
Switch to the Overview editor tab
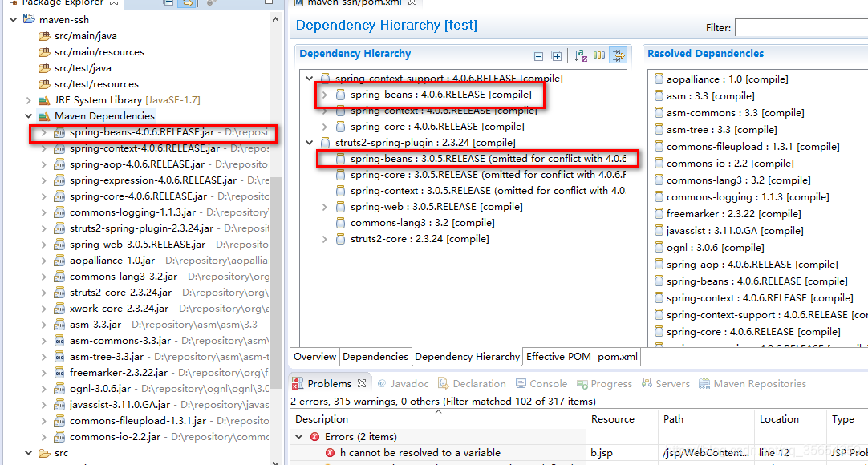[314, 357]
